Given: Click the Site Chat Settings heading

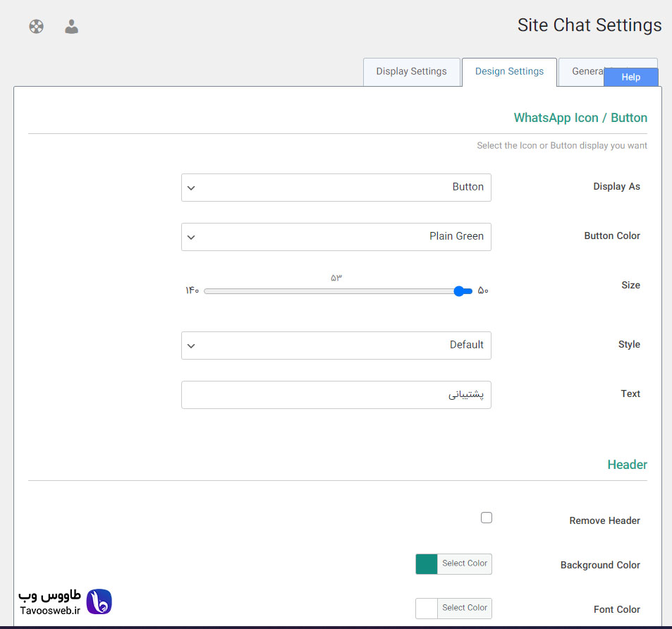Looking at the screenshot, I should (x=589, y=25).
